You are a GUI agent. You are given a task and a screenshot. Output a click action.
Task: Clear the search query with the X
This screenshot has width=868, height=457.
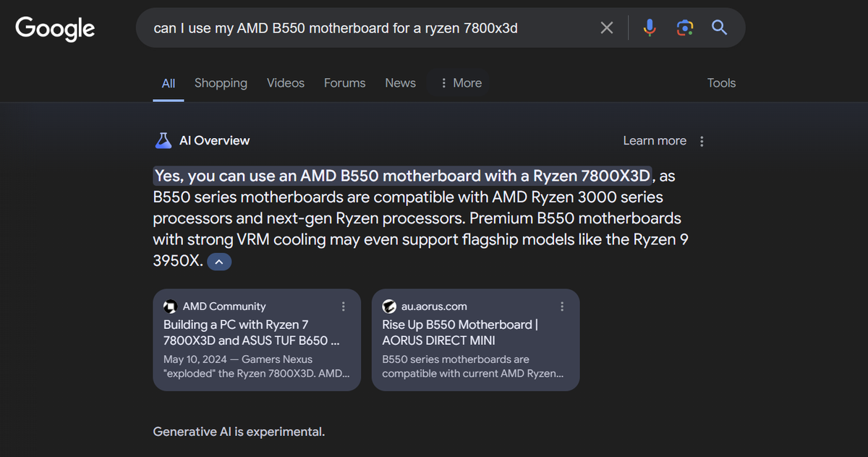[607, 27]
